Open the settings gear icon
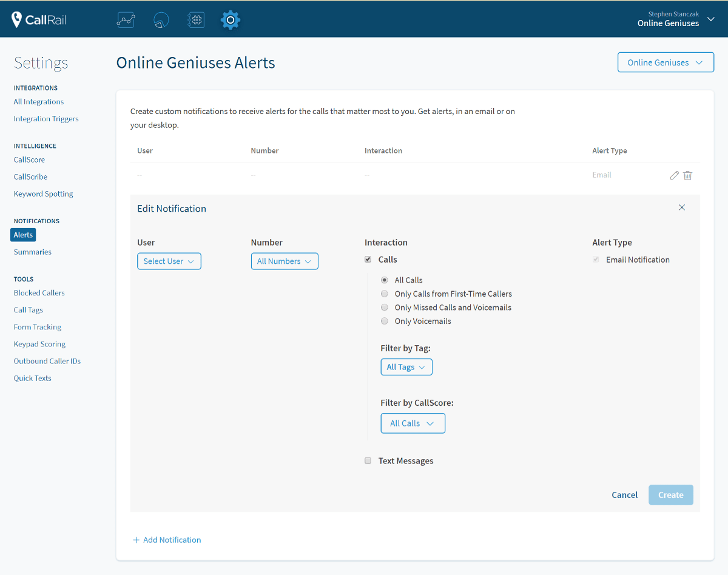728x575 pixels. pyautogui.click(x=231, y=20)
